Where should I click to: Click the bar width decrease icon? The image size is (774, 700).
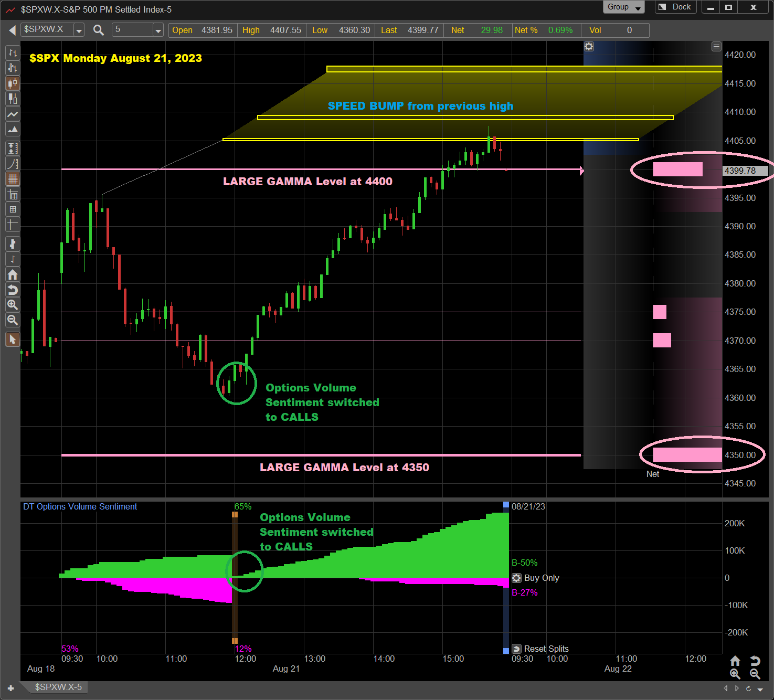click(x=13, y=259)
